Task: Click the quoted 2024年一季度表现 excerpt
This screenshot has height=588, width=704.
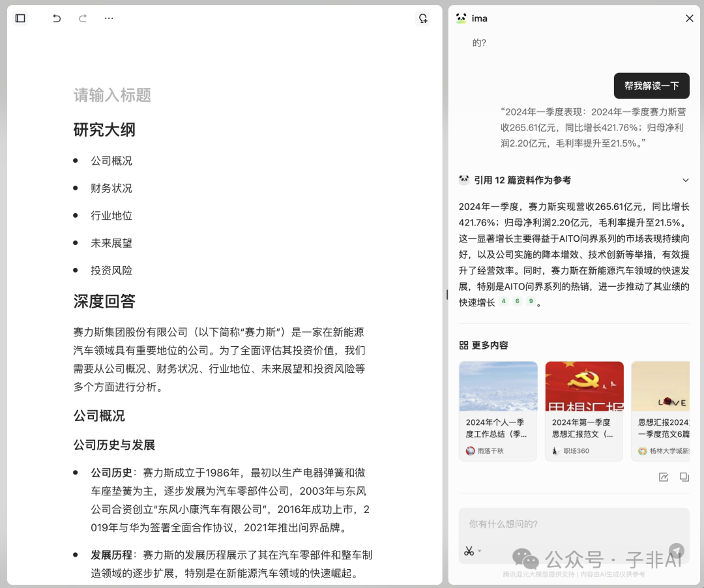Action: 593,128
